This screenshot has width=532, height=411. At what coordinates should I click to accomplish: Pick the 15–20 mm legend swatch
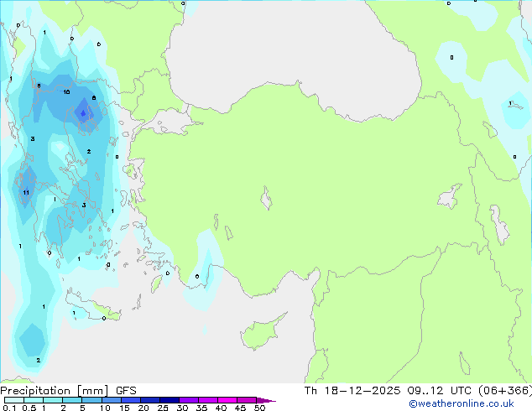click(x=131, y=400)
